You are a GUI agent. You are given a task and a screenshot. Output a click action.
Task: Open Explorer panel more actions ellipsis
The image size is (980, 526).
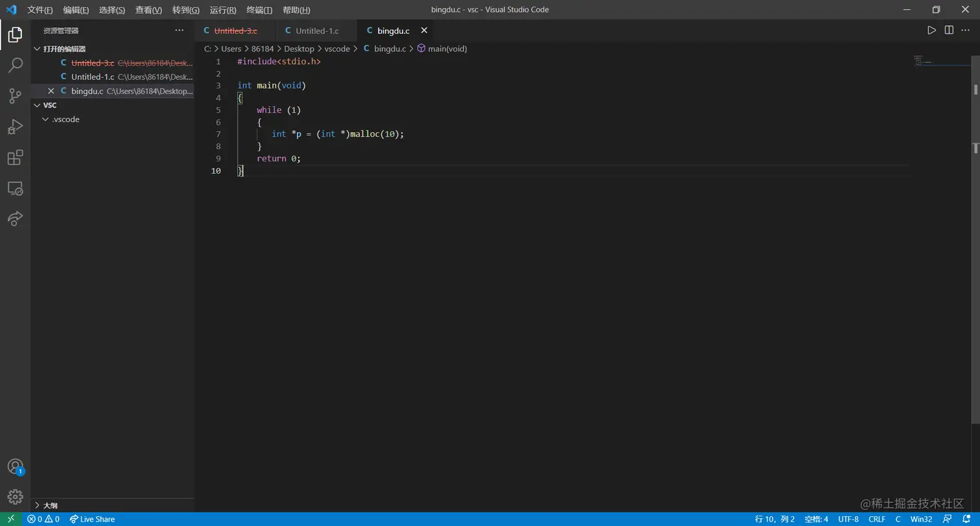click(x=180, y=30)
